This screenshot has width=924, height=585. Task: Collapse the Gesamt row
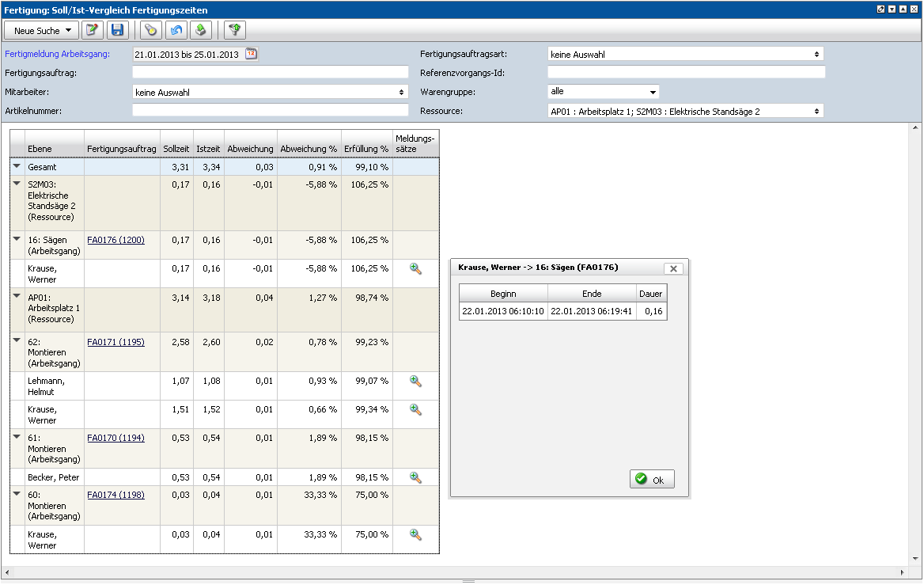(17, 167)
